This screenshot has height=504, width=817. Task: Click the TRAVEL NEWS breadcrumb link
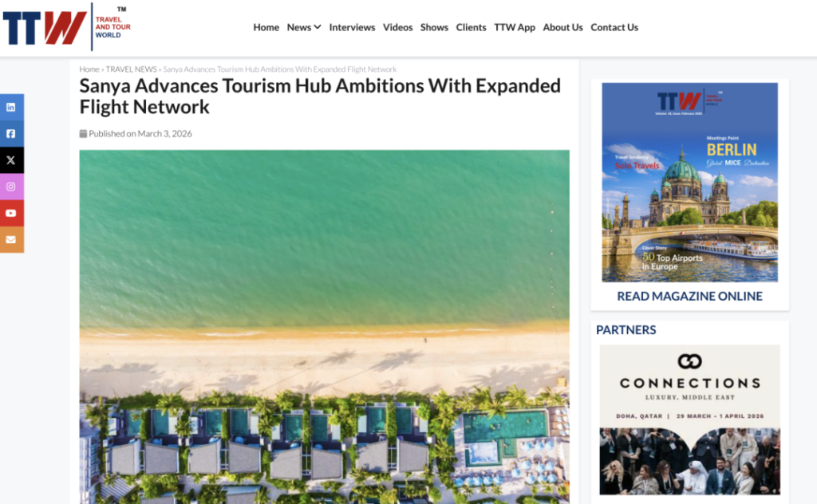[x=132, y=69]
